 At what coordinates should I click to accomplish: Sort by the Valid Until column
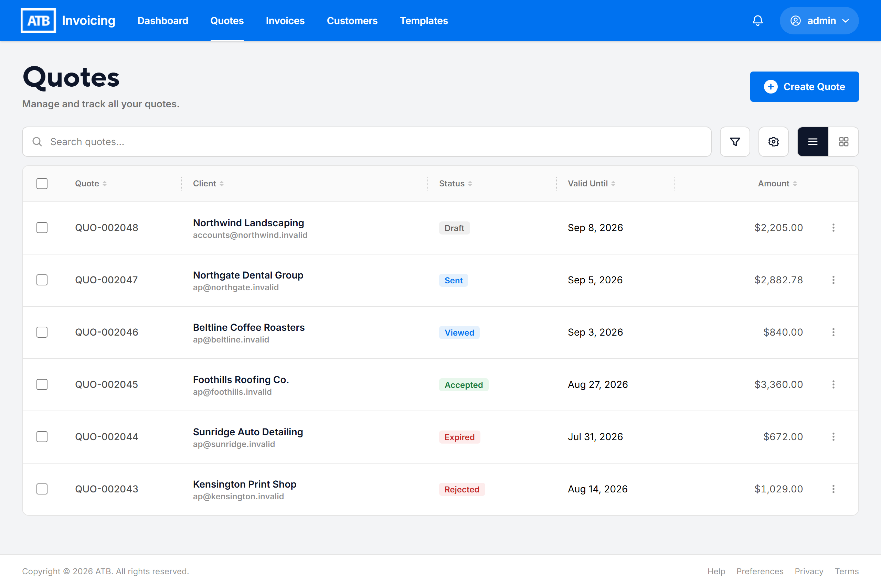[591, 184]
